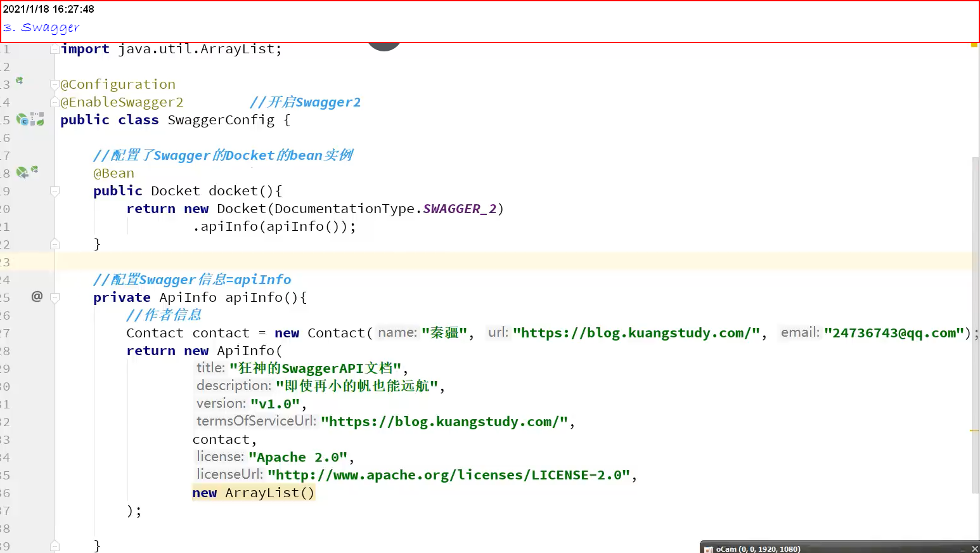
Task: Click 'contact,' argument in ApiInfo call
Action: point(224,439)
